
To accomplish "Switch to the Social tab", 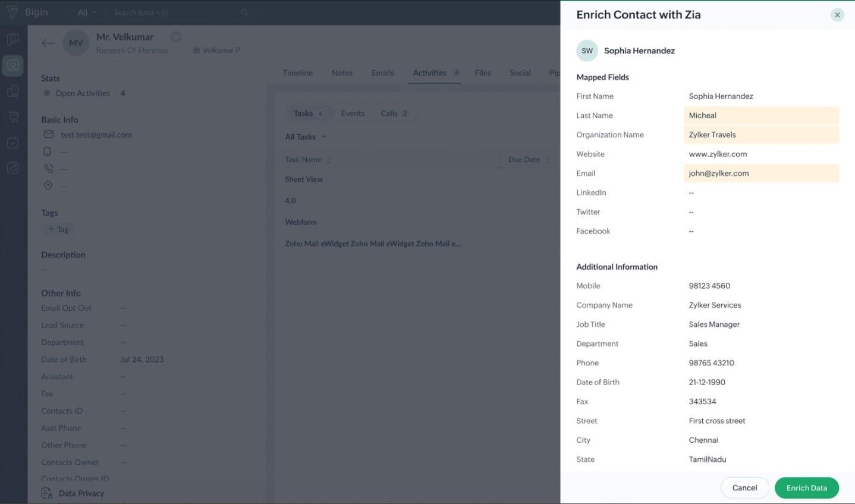I will coord(520,73).
